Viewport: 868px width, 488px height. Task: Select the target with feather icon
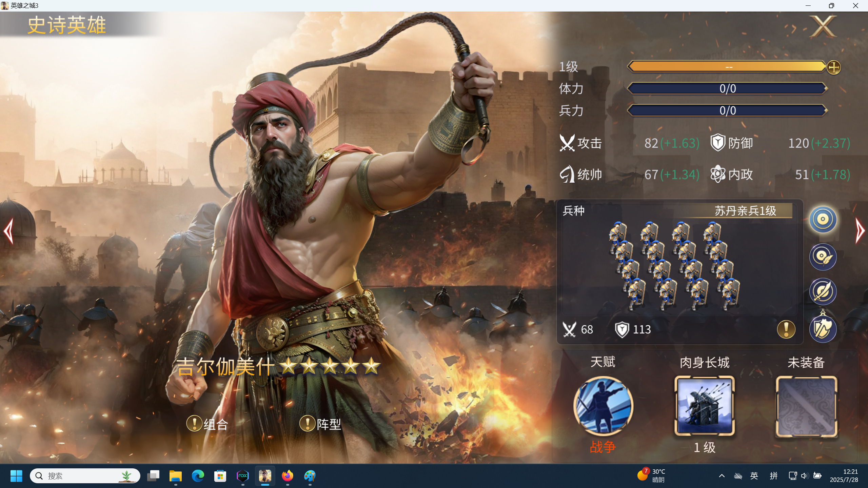[823, 257]
